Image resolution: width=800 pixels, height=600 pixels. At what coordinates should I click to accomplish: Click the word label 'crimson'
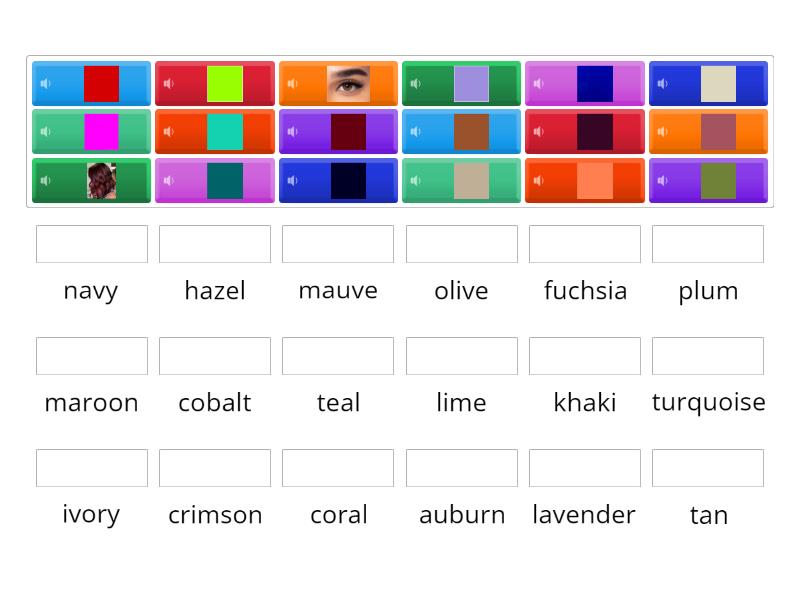215,514
